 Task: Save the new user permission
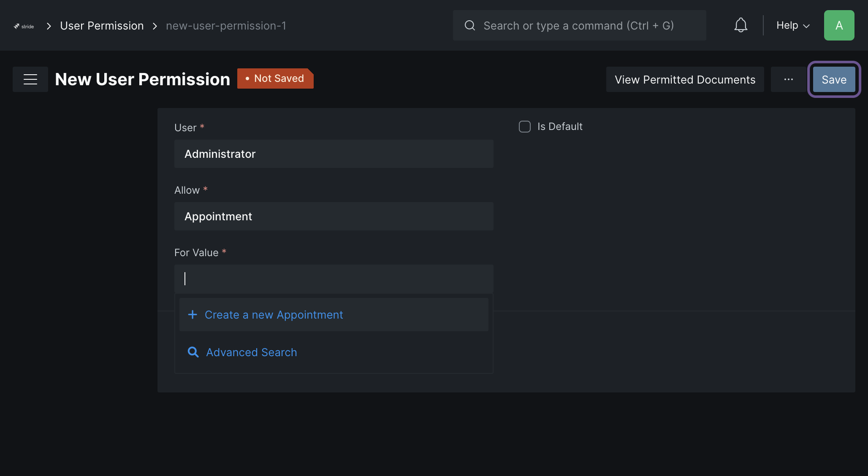(834, 79)
